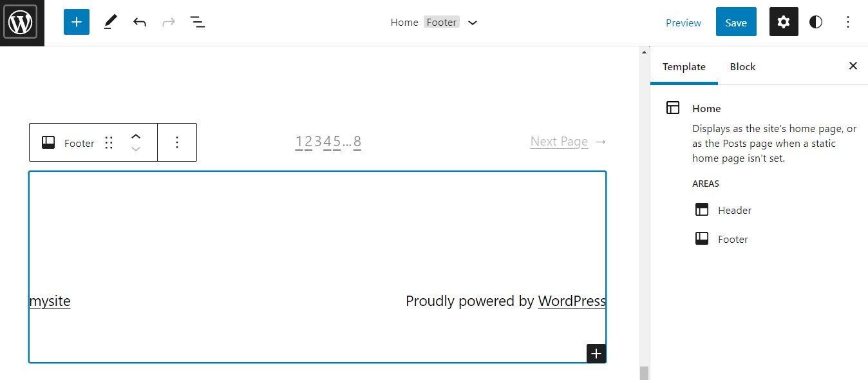Preview the site
The height and width of the screenshot is (380, 868).
pyautogui.click(x=683, y=22)
